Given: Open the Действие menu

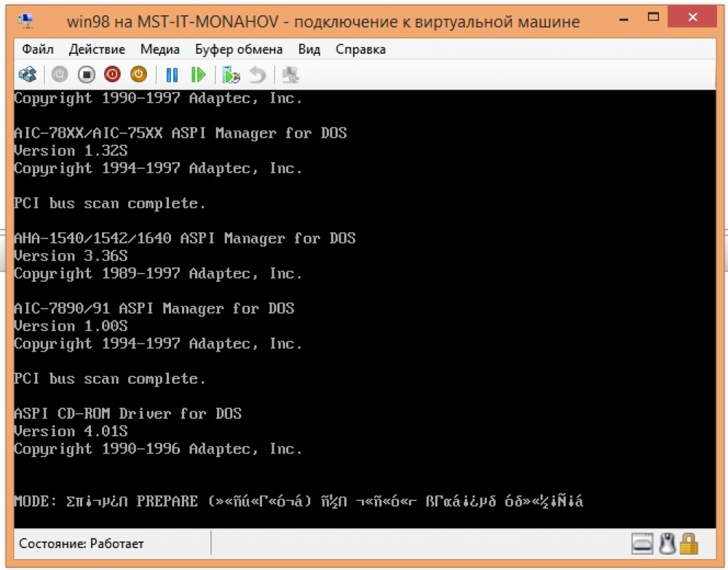Looking at the screenshot, I should tap(97, 50).
